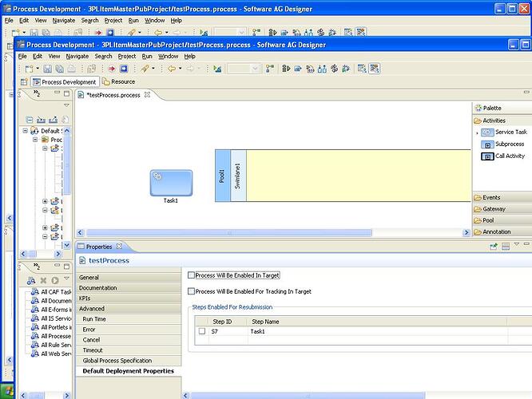Viewport: 532px width, 399px height.
Task: Open the navigator panel view menu triangle
Action: [66, 105]
